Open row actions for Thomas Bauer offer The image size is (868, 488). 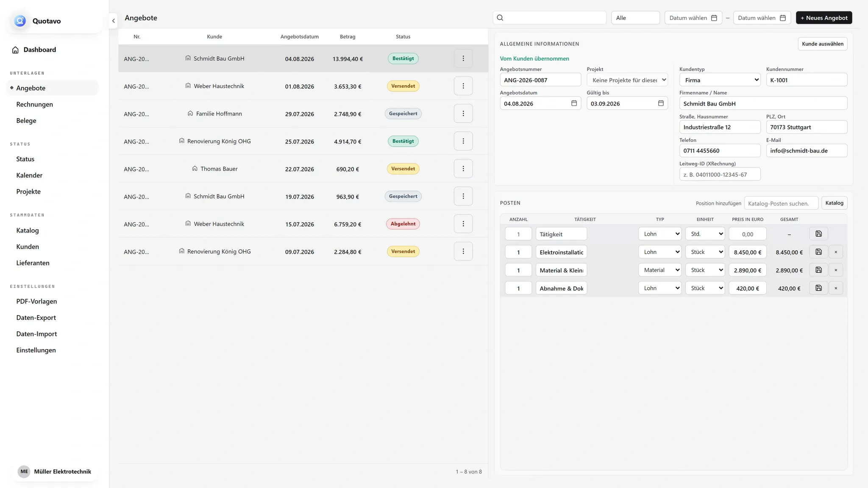click(463, 169)
